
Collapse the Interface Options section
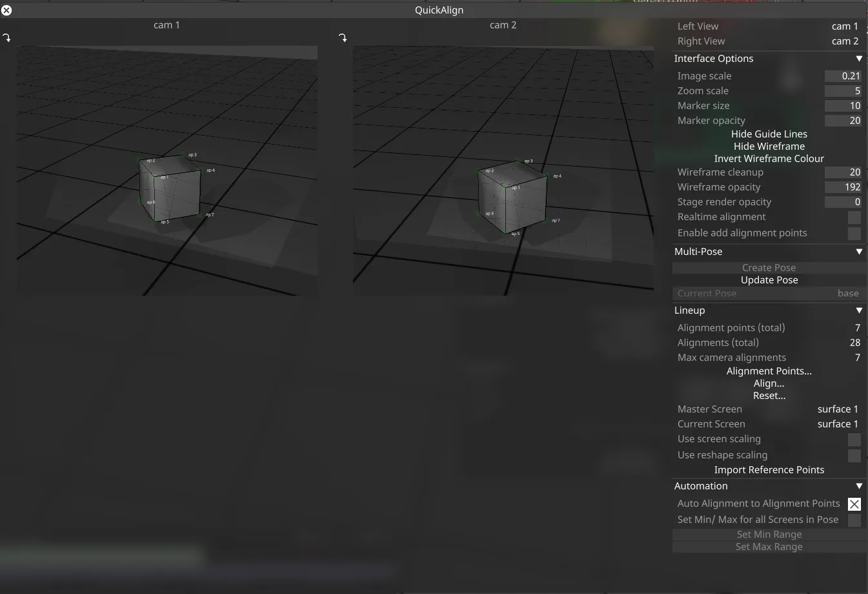[859, 58]
